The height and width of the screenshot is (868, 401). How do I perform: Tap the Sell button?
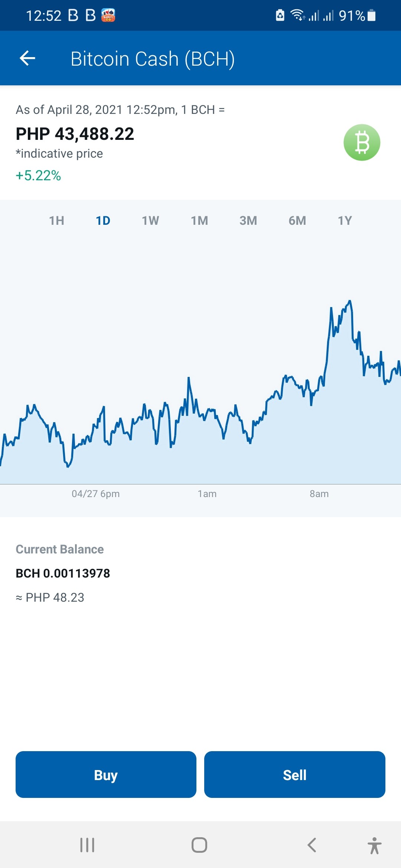coord(295,775)
